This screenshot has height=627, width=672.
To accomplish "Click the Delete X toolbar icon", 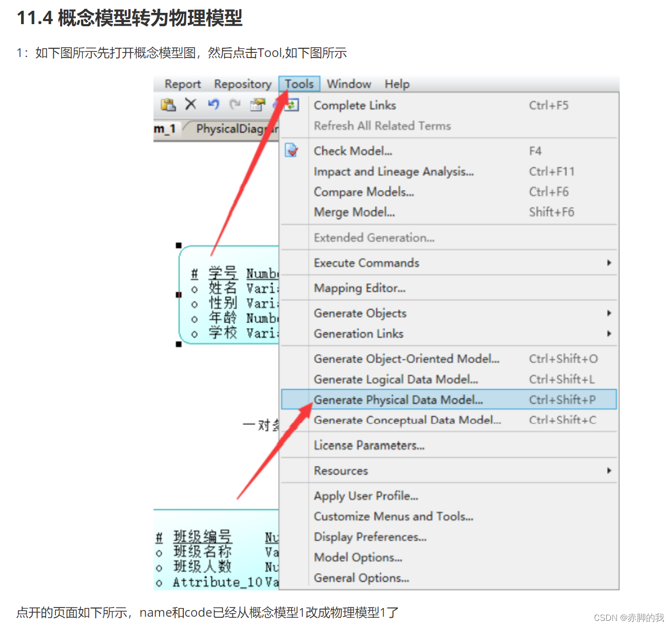I will coord(190,104).
